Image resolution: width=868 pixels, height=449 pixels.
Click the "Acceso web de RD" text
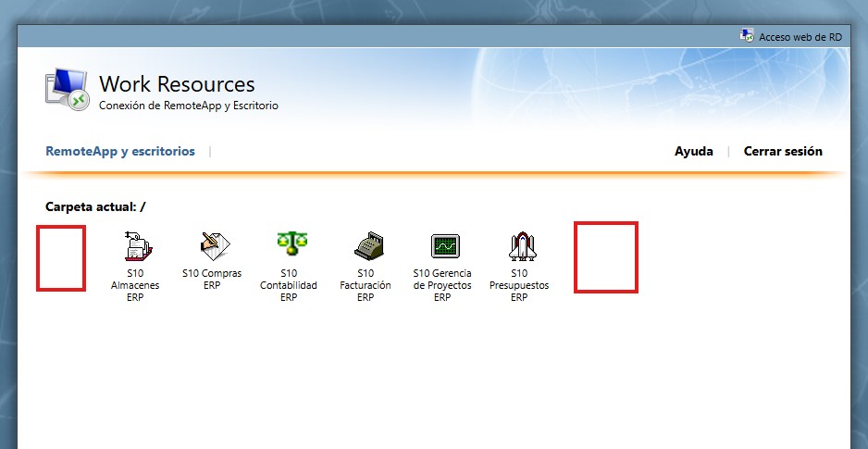[800, 37]
